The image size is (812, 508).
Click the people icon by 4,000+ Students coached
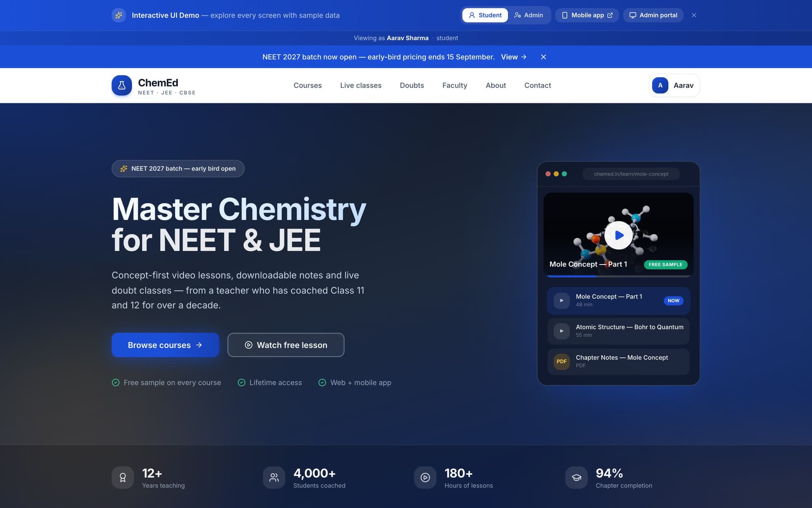(x=274, y=478)
